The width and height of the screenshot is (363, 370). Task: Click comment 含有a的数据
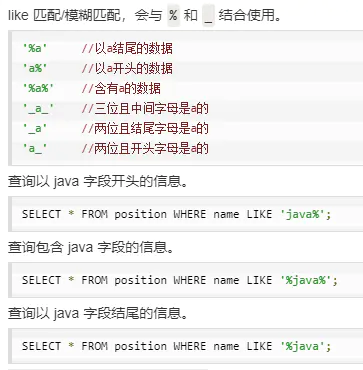pos(121,89)
